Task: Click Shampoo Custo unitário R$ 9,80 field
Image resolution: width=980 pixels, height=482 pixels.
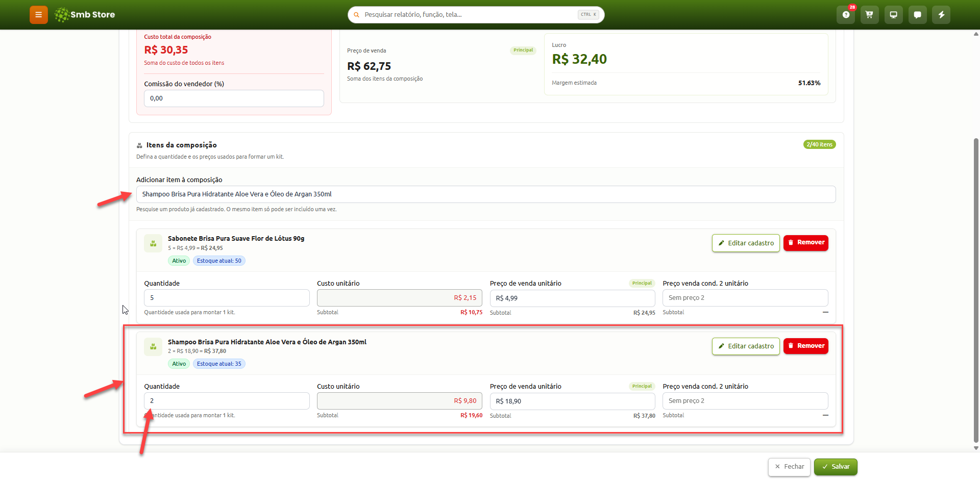Action: click(x=400, y=401)
